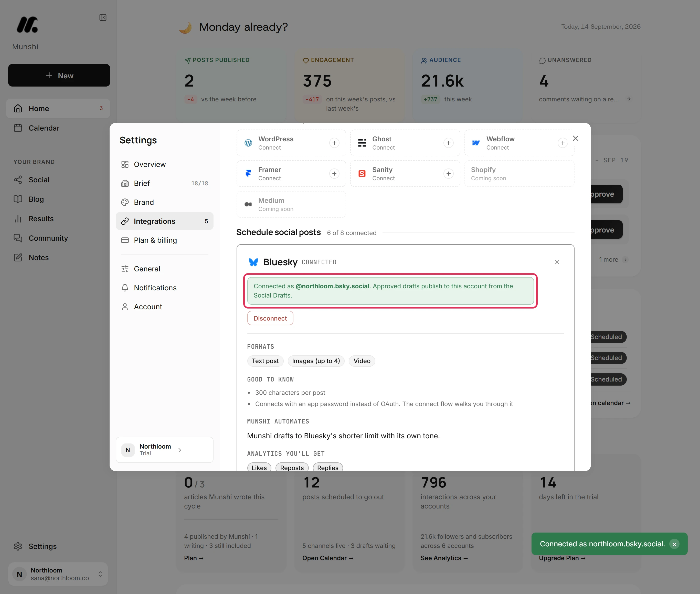
Task: Open the Notes section
Action: coord(58,258)
